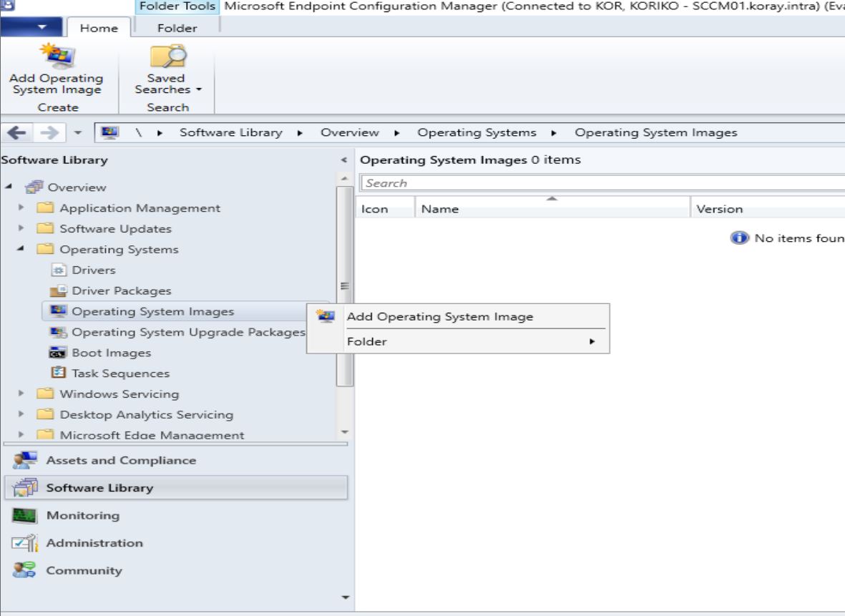Select the Monitoring workspace icon
845x616 pixels.
pyautogui.click(x=24, y=515)
